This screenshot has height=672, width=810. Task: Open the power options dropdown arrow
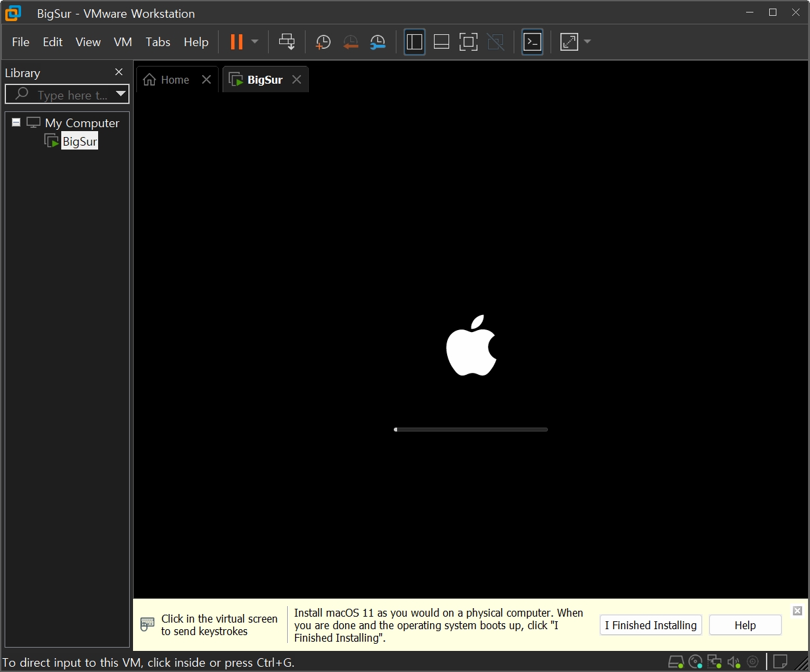255,42
